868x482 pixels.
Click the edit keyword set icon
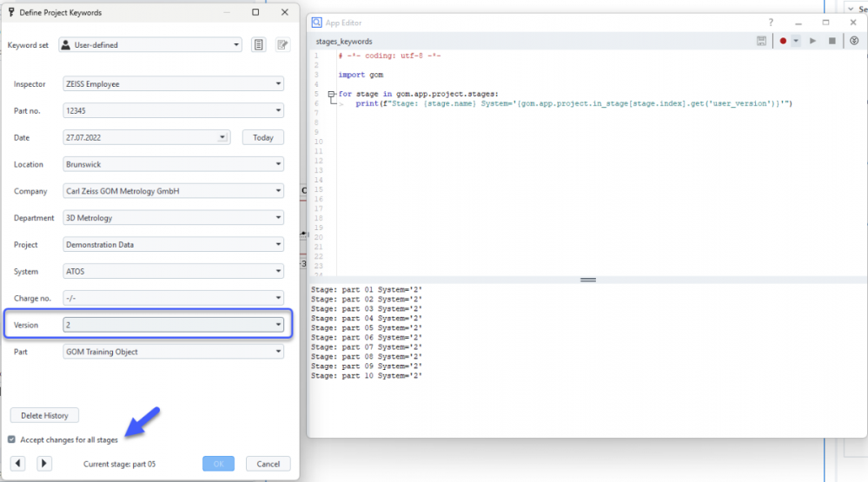(282, 45)
